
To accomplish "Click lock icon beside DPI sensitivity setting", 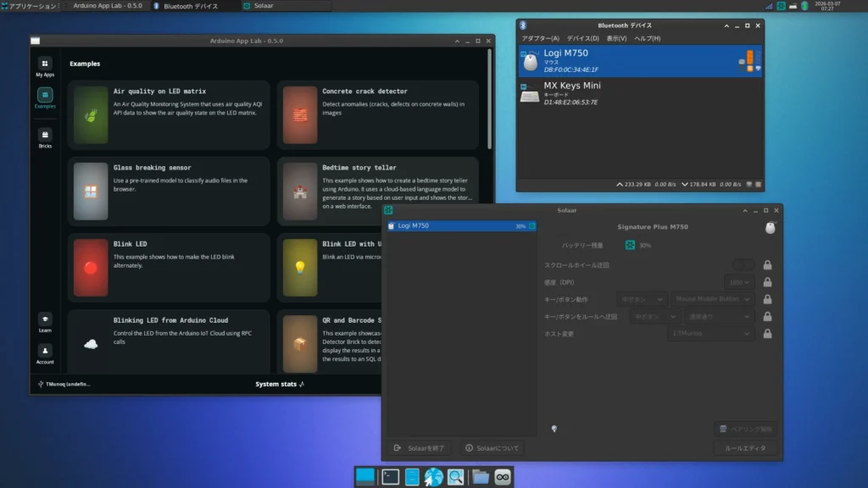I will 767,282.
